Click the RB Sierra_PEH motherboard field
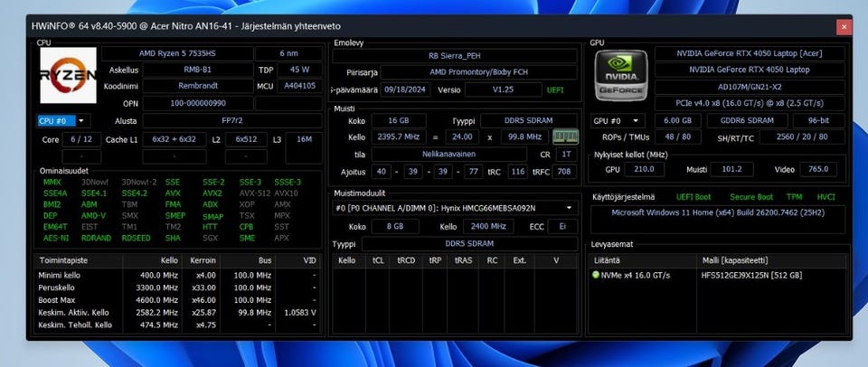The image size is (868, 367). click(455, 56)
